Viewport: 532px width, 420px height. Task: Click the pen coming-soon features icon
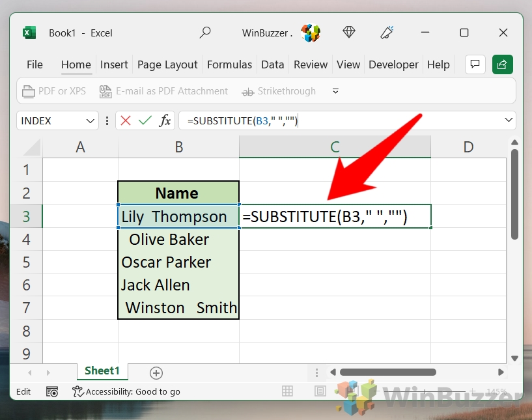pyautogui.click(x=387, y=33)
